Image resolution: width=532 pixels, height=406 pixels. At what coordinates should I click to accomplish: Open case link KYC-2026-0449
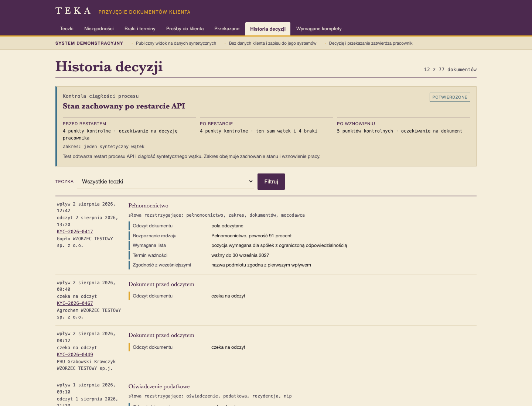[75, 355]
